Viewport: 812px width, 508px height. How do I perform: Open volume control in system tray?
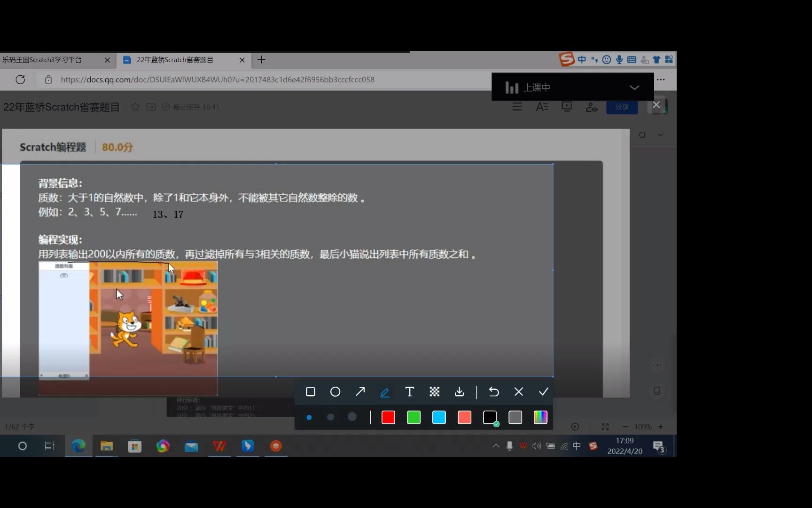click(x=537, y=446)
